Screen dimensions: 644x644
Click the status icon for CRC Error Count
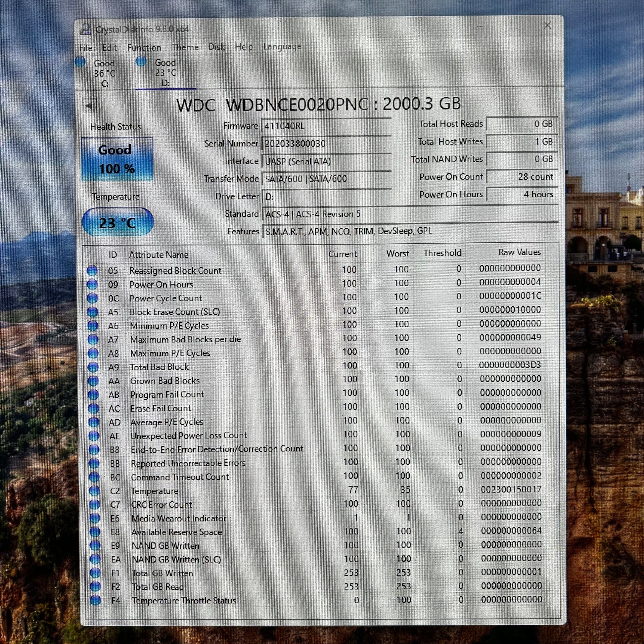point(95,505)
